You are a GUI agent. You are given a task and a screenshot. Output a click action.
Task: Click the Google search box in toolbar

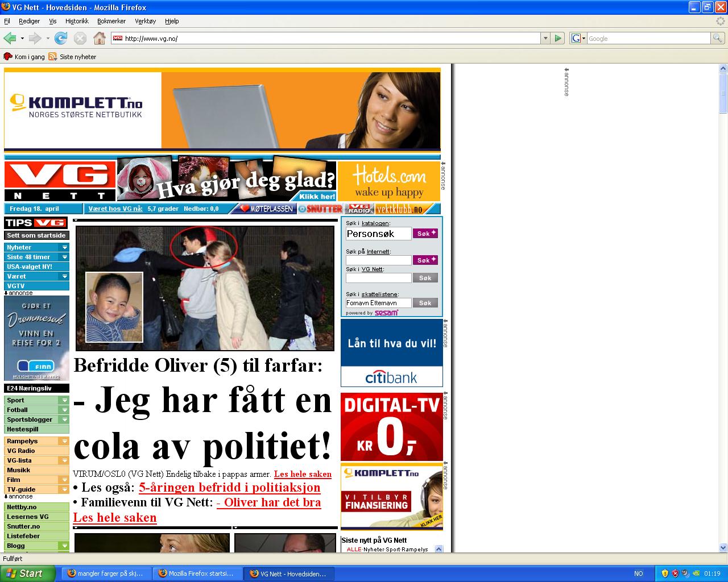(648, 38)
